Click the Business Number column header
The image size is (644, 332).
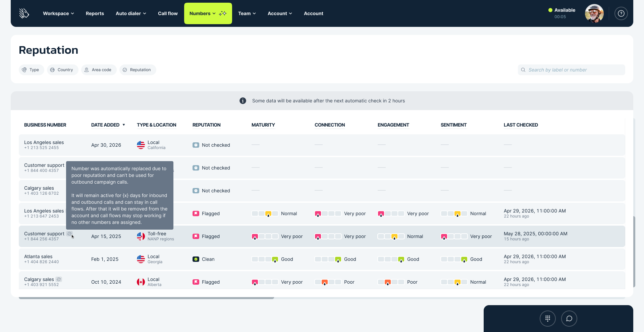(45, 125)
